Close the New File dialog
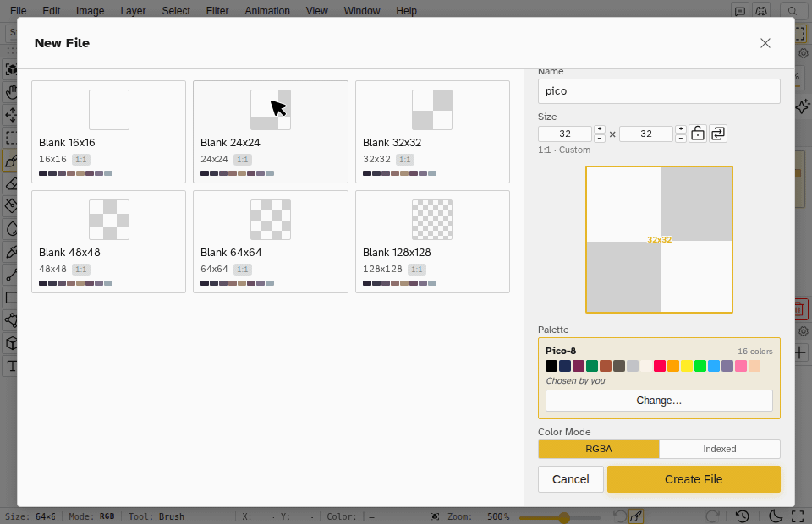This screenshot has width=812, height=524. [x=765, y=43]
